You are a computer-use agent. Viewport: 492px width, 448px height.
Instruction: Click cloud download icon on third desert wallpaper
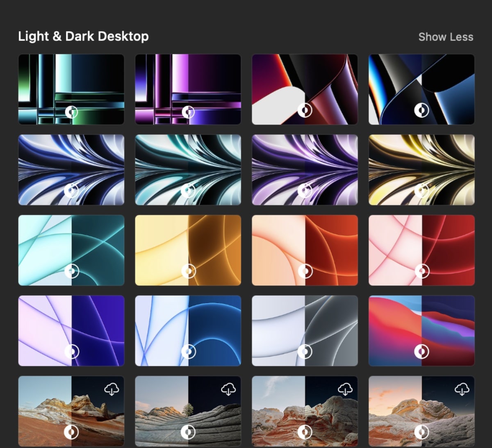345,389
